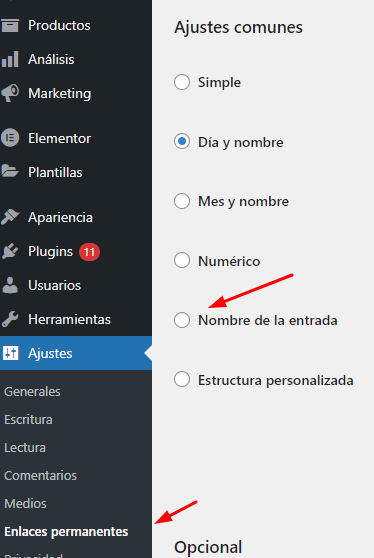Go to the Generales settings submenu
The width and height of the screenshot is (374, 558).
(x=32, y=391)
